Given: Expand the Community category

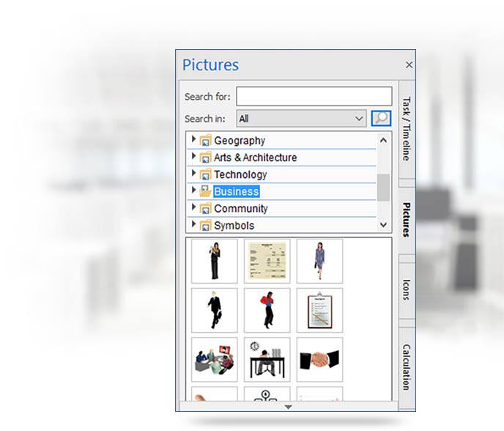Looking at the screenshot, I should point(193,207).
